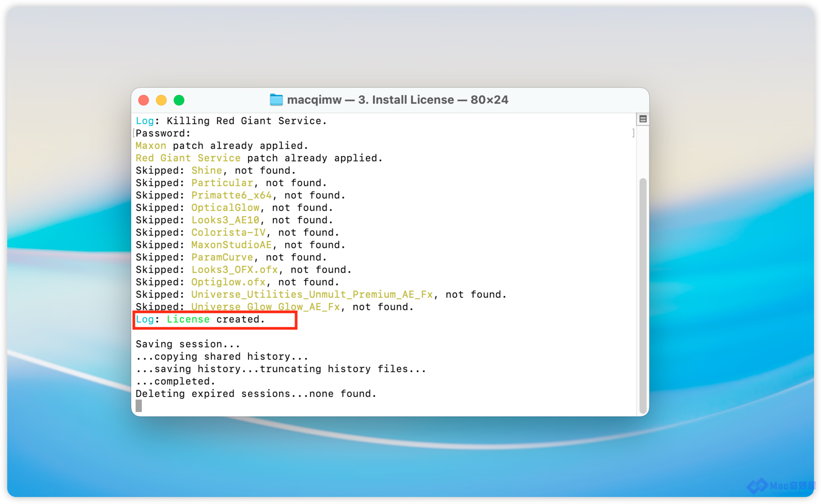This screenshot has height=504, width=821.
Task: Click the highlighted 'License created.' log line
Action: [200, 320]
